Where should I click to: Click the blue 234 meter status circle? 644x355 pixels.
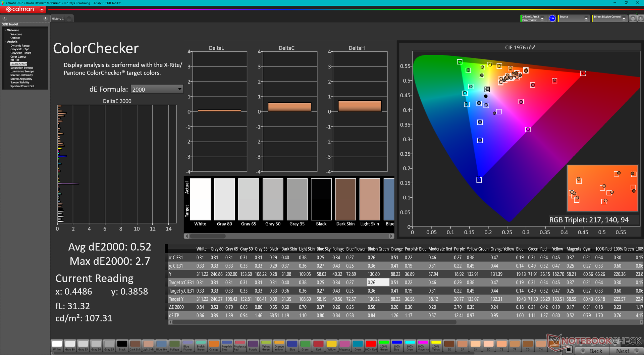pyautogui.click(x=552, y=18)
